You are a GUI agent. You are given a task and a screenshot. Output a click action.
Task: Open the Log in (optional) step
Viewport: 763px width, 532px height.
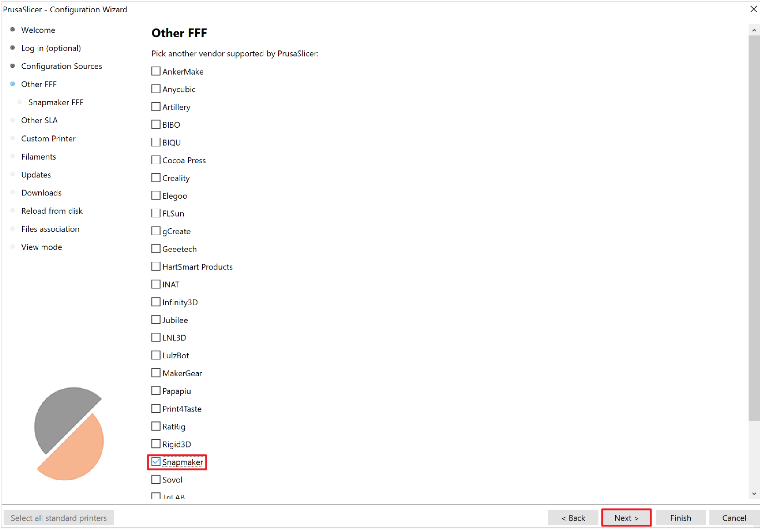coord(51,48)
